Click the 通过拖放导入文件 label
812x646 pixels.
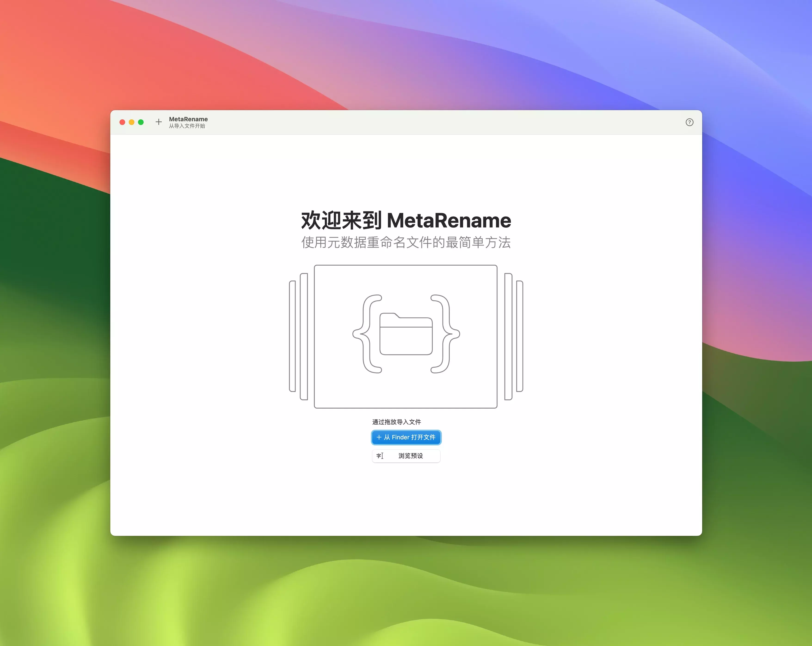click(x=396, y=422)
